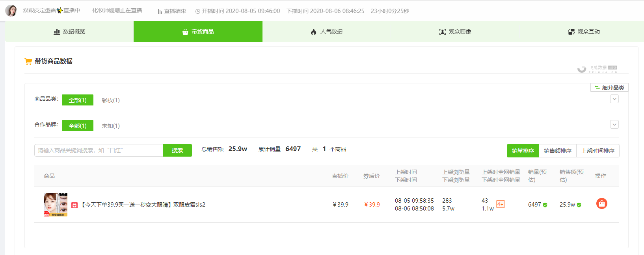Click the cumulative sales count 6497 in summary

(x=293, y=149)
